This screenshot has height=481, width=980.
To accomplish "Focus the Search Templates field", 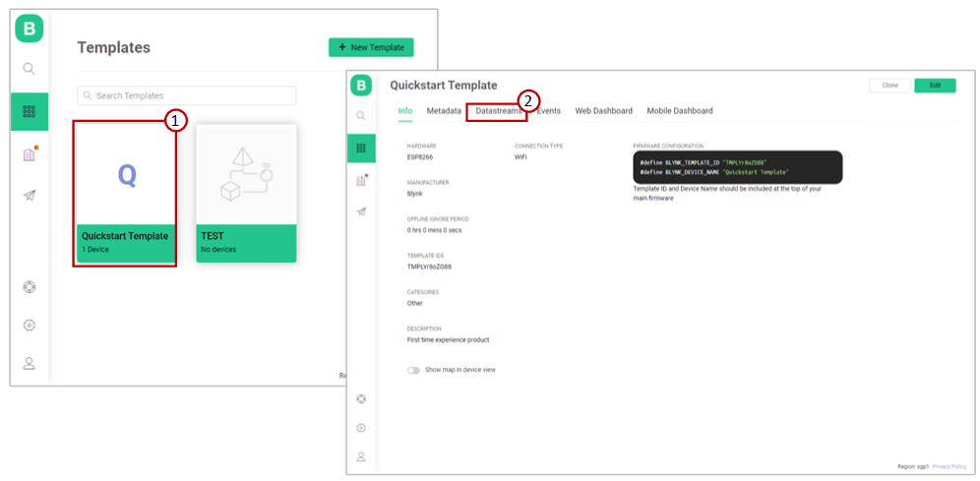I will [x=187, y=95].
